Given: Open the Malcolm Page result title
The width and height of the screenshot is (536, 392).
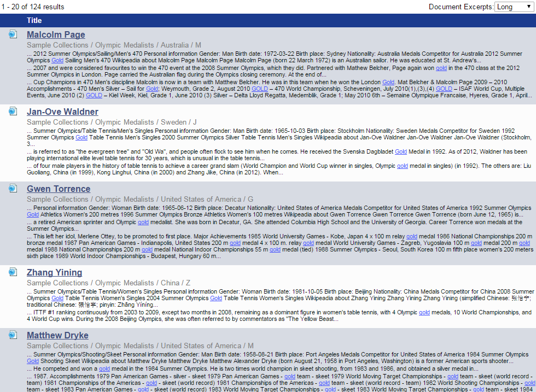Looking at the screenshot, I should 56,34.
